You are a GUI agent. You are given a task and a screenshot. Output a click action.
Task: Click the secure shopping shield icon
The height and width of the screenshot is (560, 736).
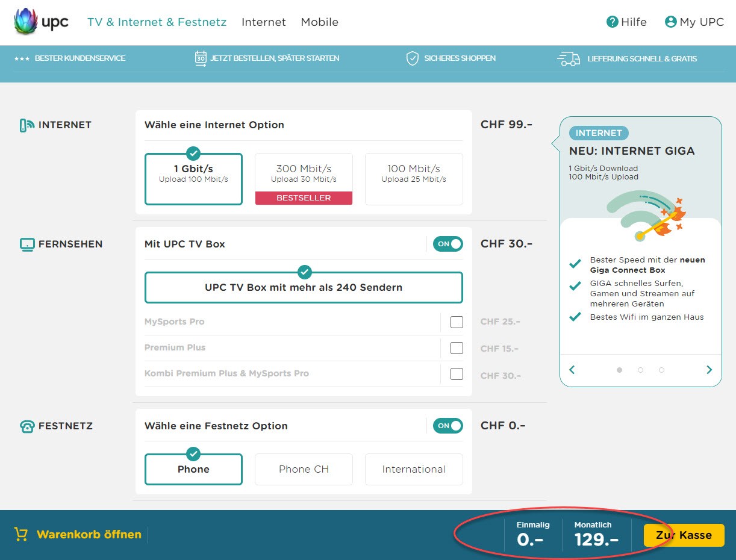[x=412, y=58]
